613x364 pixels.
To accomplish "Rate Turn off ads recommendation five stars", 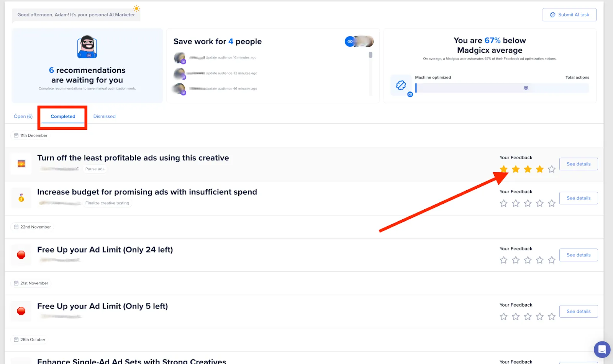I will (552, 169).
